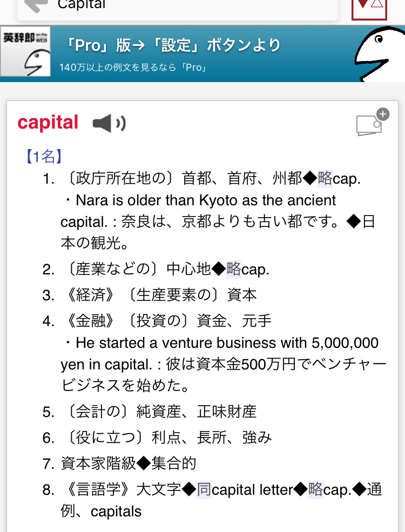
Task: Tap the 略 label in definition 8
Action: pyautogui.click(x=315, y=489)
